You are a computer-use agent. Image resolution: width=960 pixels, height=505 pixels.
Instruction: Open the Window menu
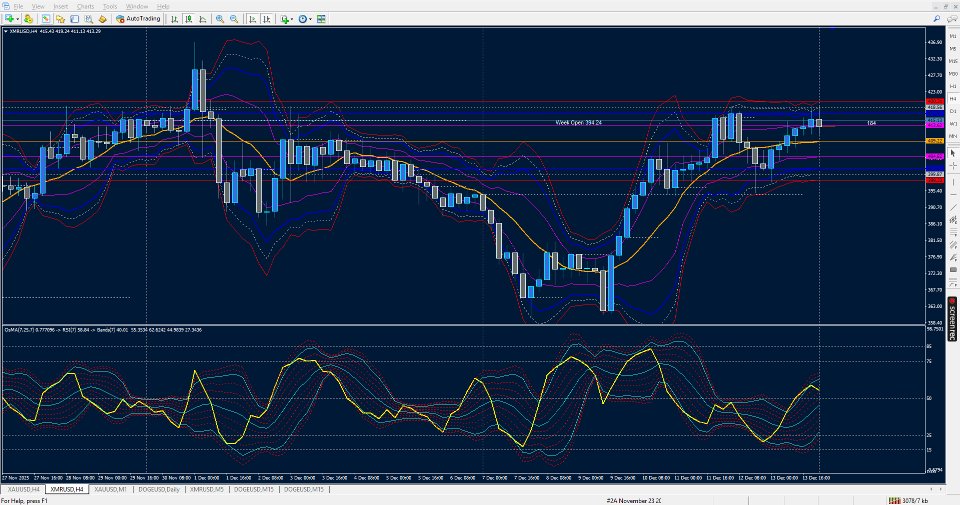(137, 6)
